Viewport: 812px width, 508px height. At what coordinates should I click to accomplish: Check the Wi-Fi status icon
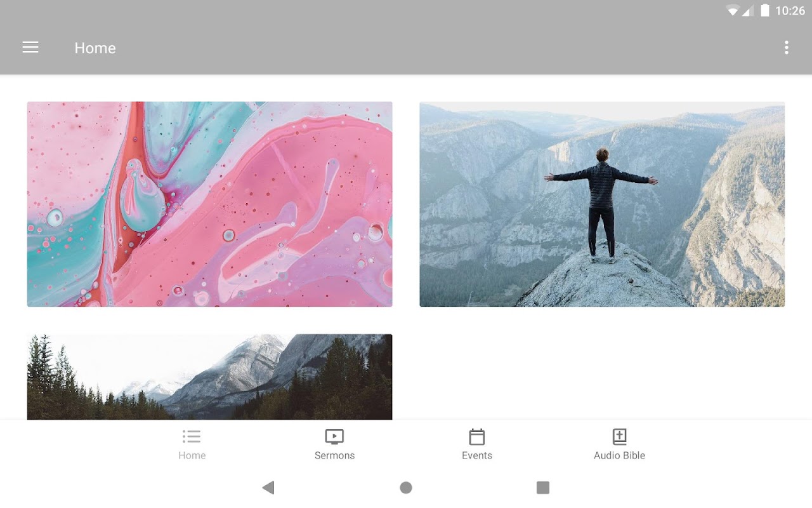point(733,11)
